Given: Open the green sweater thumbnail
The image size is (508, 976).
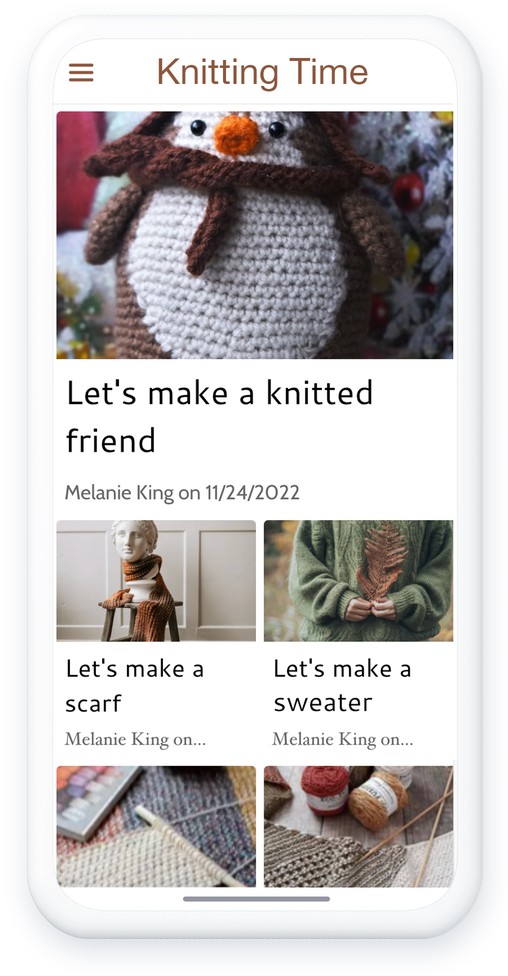Looking at the screenshot, I should [x=359, y=581].
